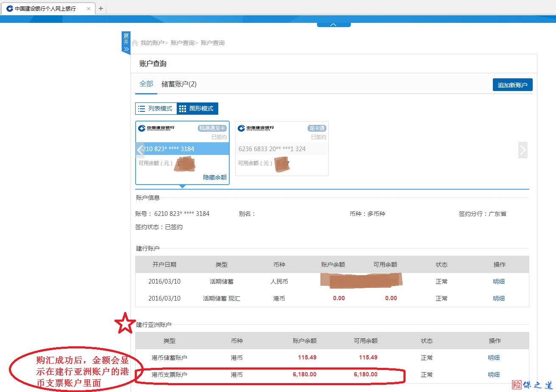Screen dimensions: 556x392
Task: Switch to 图形模式 grid view
Action: pos(197,109)
